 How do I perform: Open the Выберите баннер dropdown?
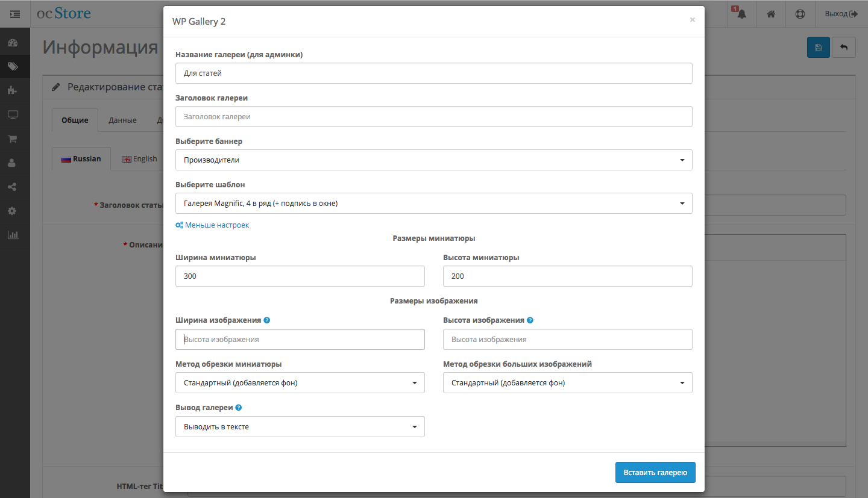tap(433, 160)
